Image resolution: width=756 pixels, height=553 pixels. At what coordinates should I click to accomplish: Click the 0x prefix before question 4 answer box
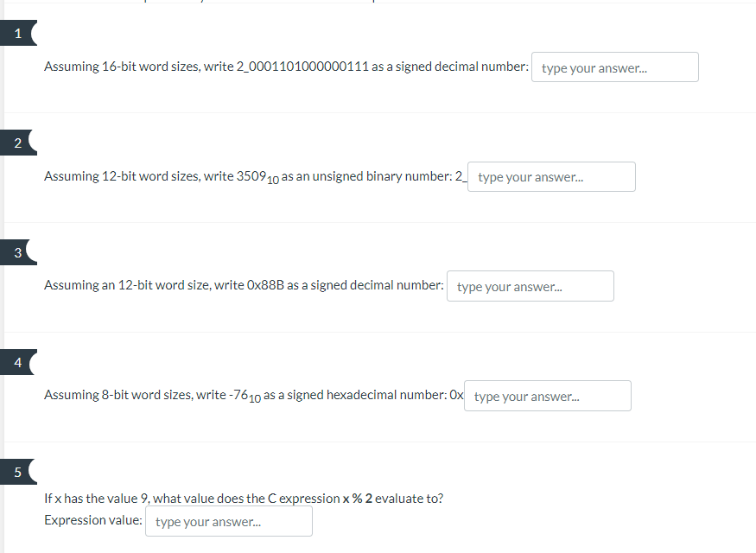pos(459,395)
